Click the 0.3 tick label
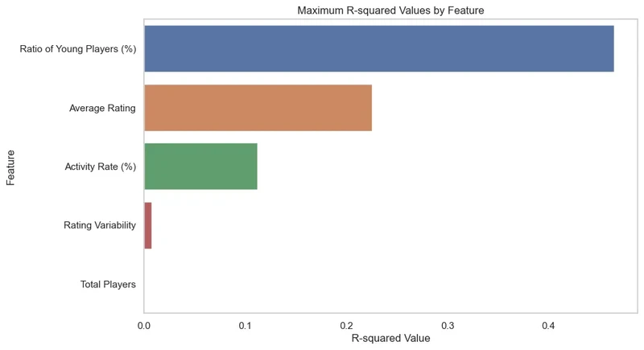This screenshot has height=350, width=644. point(448,325)
